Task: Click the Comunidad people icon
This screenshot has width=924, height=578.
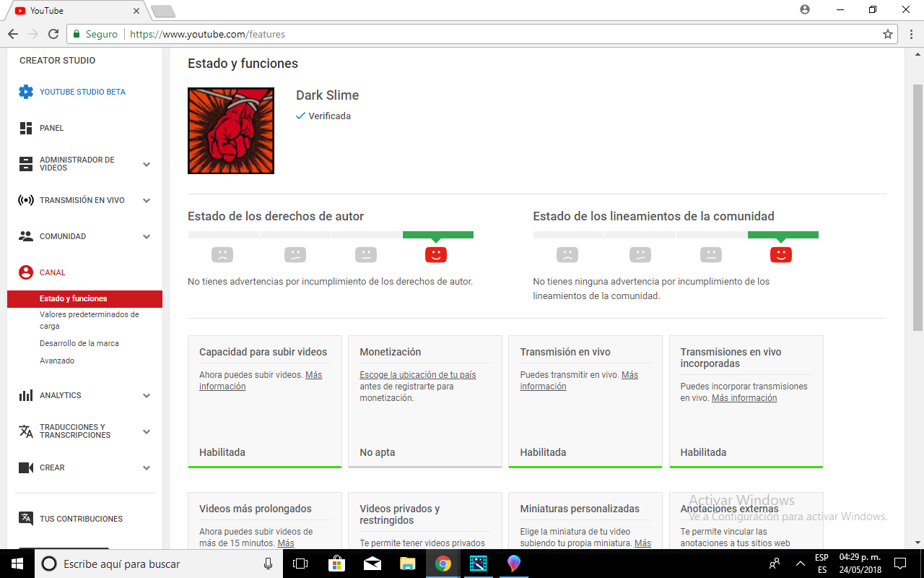Action: coord(26,236)
